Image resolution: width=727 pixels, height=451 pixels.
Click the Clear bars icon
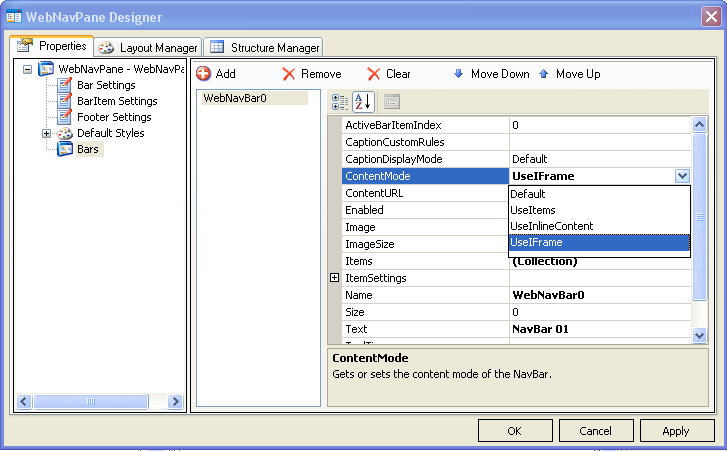(374, 74)
